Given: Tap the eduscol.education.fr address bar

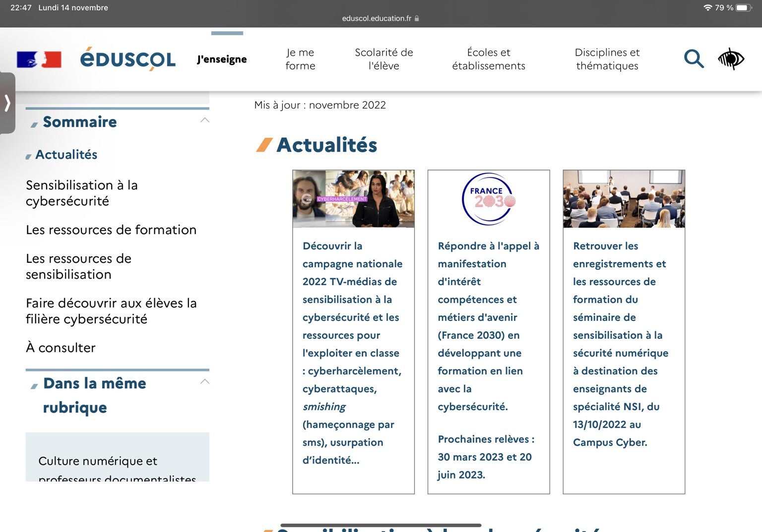Looking at the screenshot, I should 381,18.
